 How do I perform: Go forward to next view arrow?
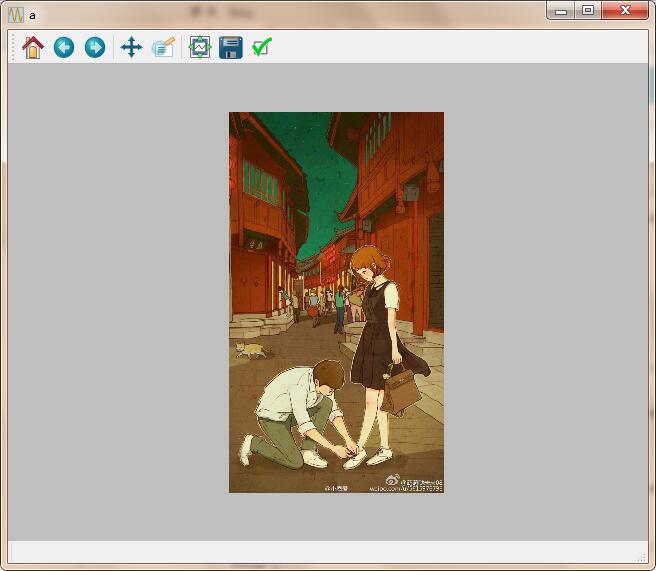coord(95,47)
